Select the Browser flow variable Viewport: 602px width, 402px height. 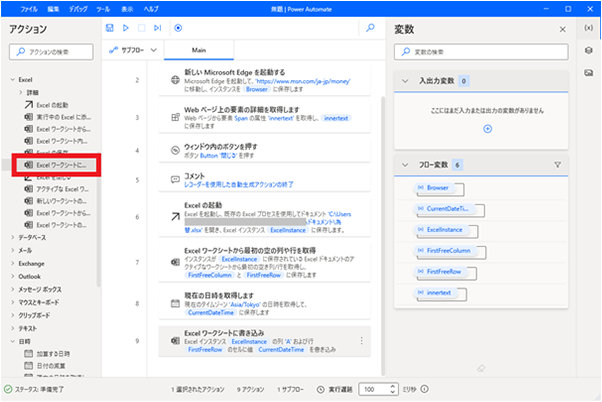coord(433,187)
